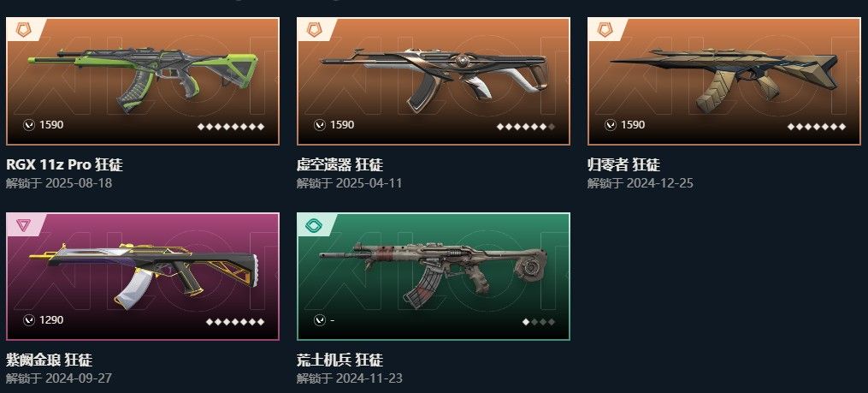Select the 归零者 Vandal weapon image

[724, 80]
